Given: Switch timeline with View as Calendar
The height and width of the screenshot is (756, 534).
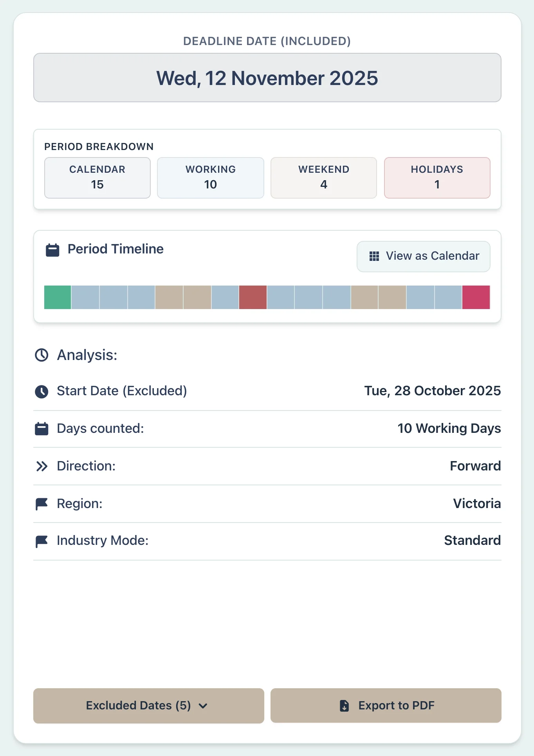Looking at the screenshot, I should click(x=423, y=257).
